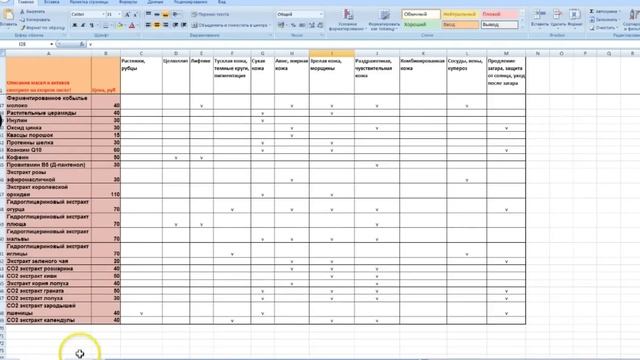Delete cells via Удалить button
Viewport: 640px width, 360px height.
pos(558,18)
